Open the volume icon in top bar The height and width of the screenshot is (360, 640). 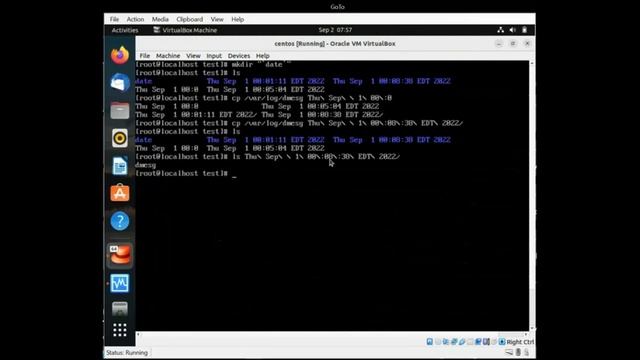[513, 30]
